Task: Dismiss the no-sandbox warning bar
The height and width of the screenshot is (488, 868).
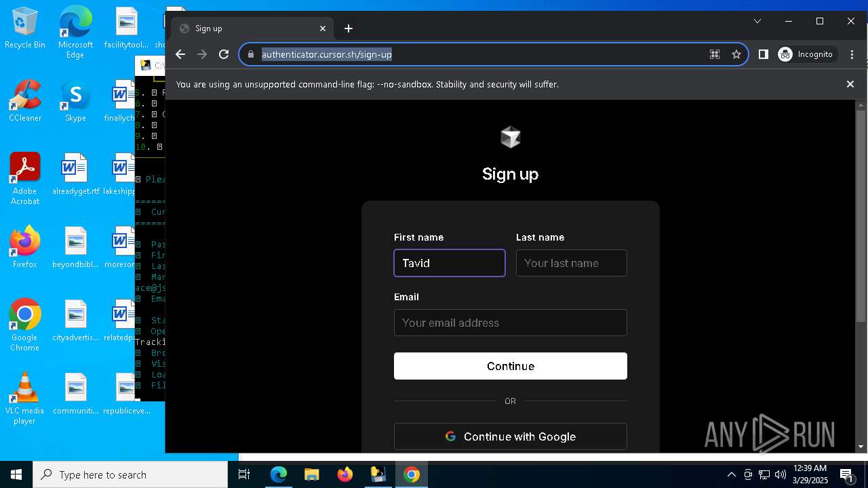Action: click(850, 84)
